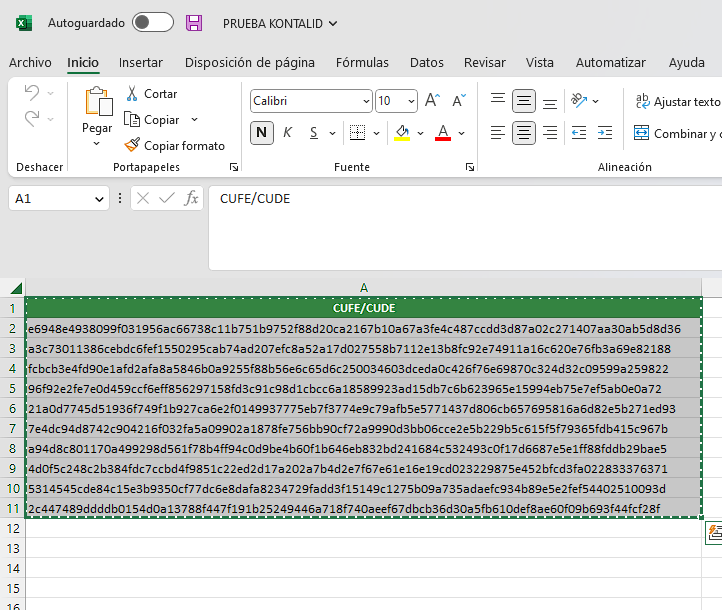Image resolution: width=722 pixels, height=610 pixels.
Task: Click the Select All corner triangle
Action: pos(16,288)
